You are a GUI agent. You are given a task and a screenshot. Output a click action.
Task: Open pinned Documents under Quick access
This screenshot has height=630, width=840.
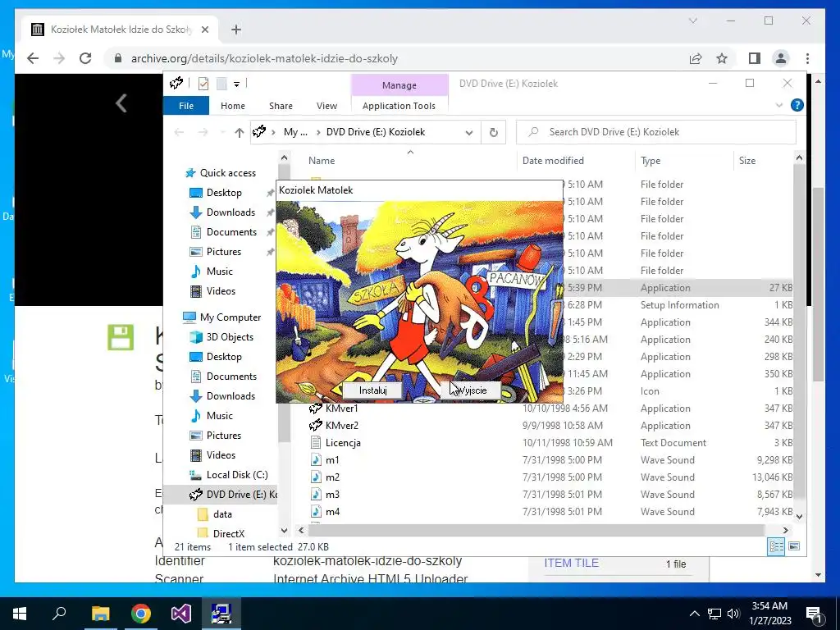click(231, 232)
